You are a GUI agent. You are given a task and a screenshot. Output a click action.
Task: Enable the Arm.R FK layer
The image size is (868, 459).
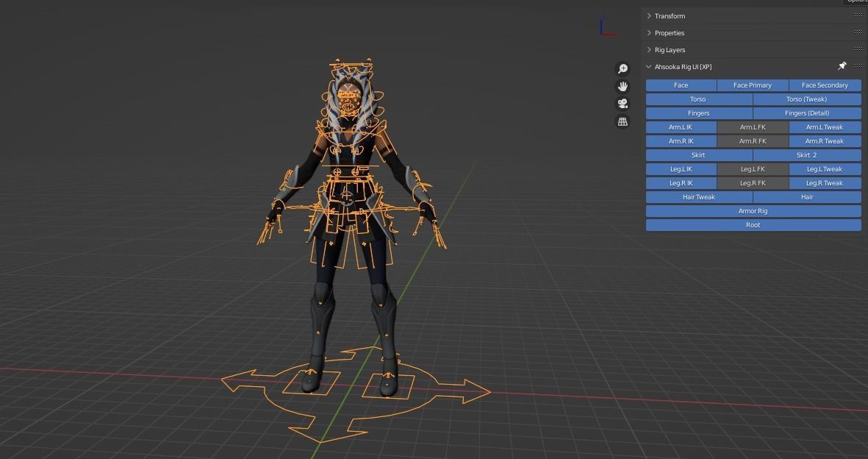click(x=753, y=140)
